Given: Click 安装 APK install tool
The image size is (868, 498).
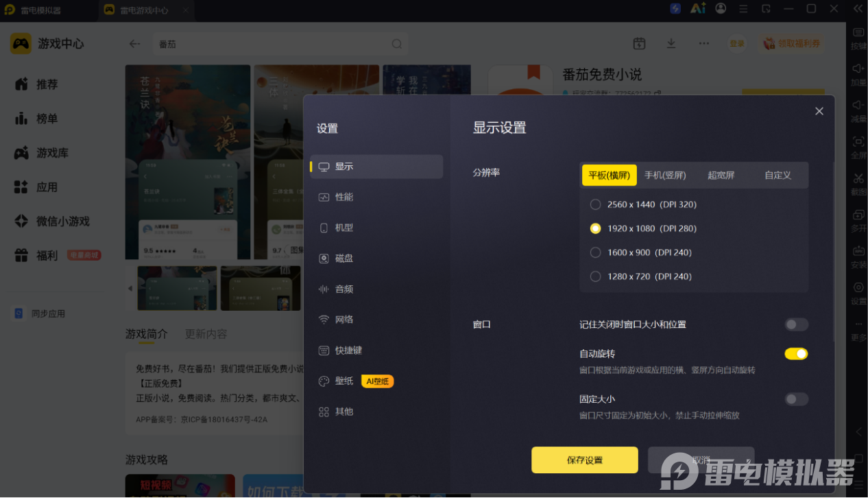Looking at the screenshot, I should coord(858,256).
